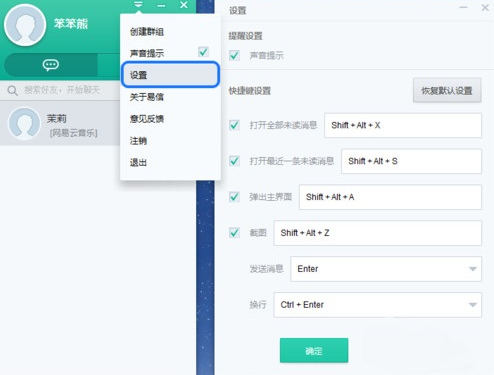This screenshot has height=375, width=494.
Task: Choose 退出 from the menu
Action: coord(138,163)
